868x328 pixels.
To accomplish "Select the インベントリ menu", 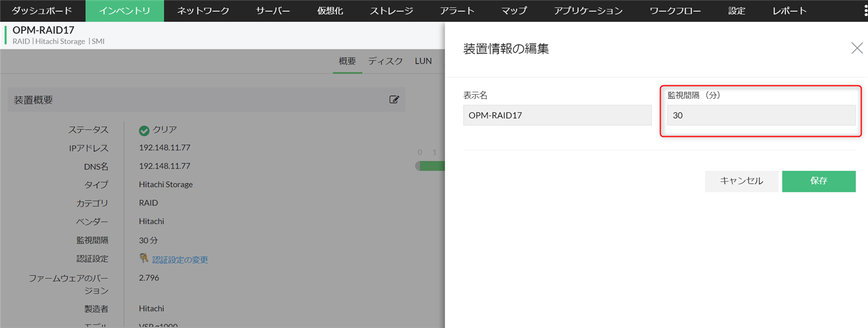I will pyautogui.click(x=124, y=11).
